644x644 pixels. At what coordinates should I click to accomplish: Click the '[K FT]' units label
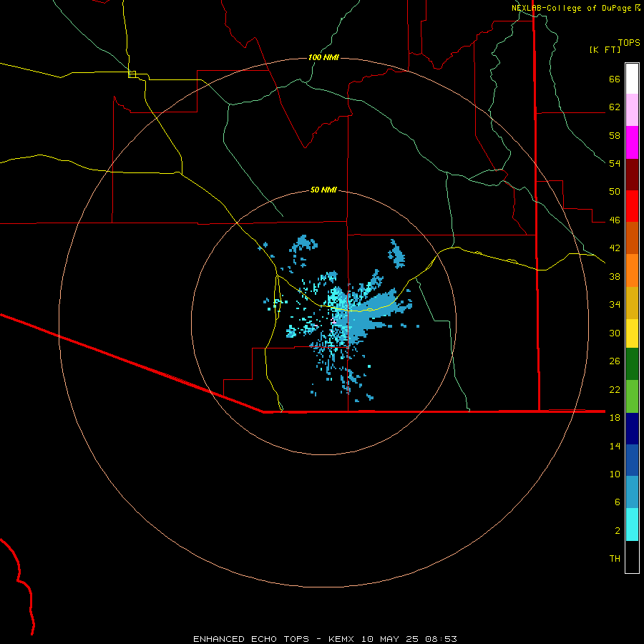(x=605, y=49)
